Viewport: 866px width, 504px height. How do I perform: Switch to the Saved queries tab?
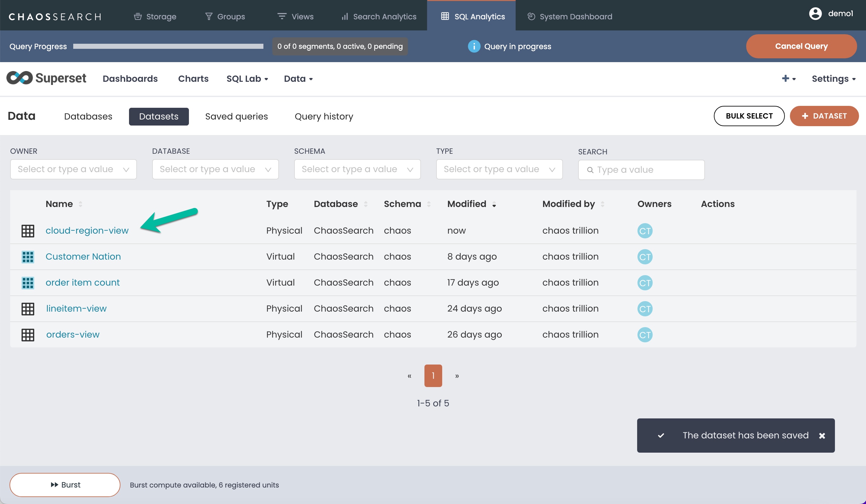tap(236, 116)
